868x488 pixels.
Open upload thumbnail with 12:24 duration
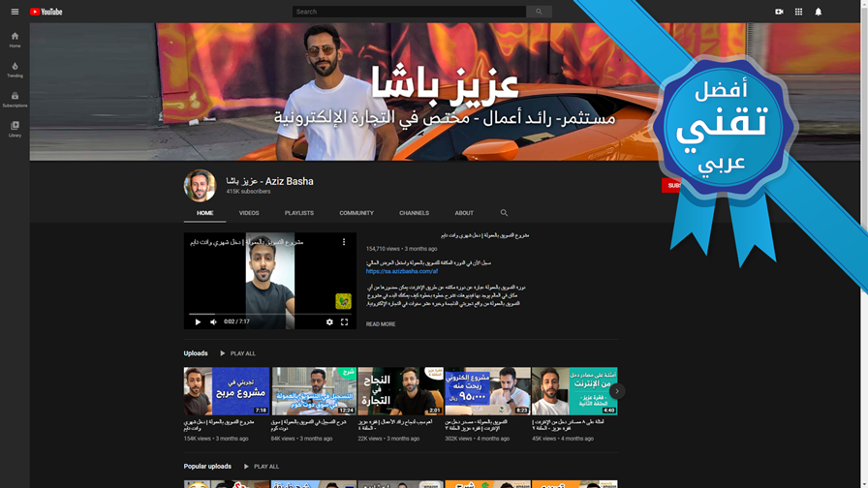point(314,391)
